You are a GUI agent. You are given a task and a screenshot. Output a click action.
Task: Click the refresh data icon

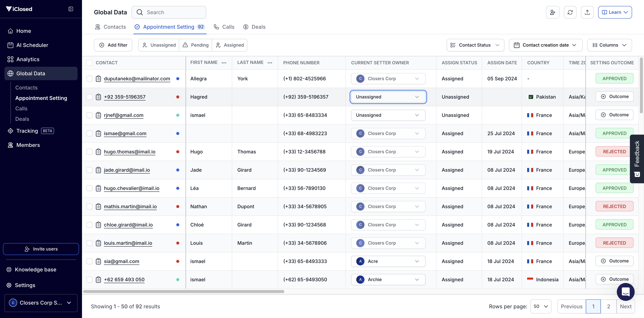coord(570,12)
